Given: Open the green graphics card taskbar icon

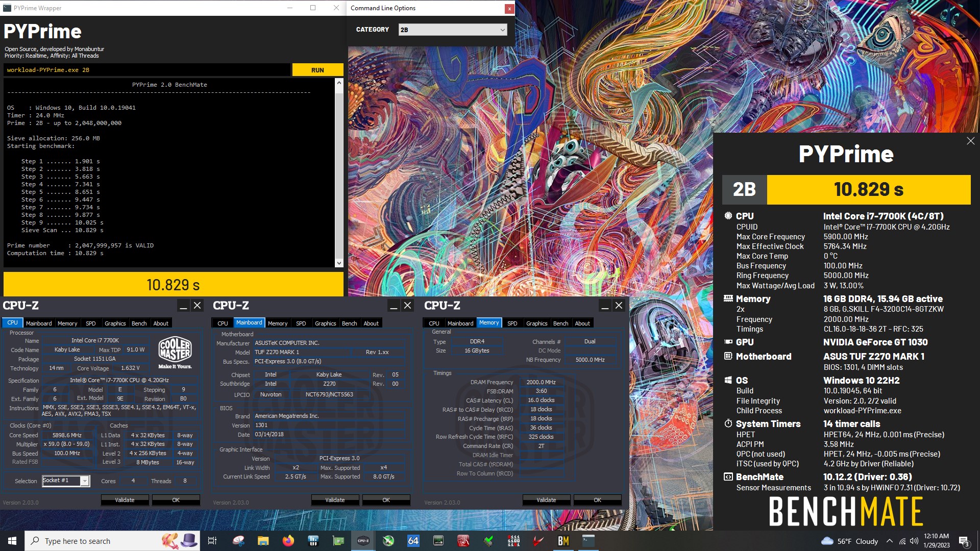Looking at the screenshot, I should coord(338,541).
